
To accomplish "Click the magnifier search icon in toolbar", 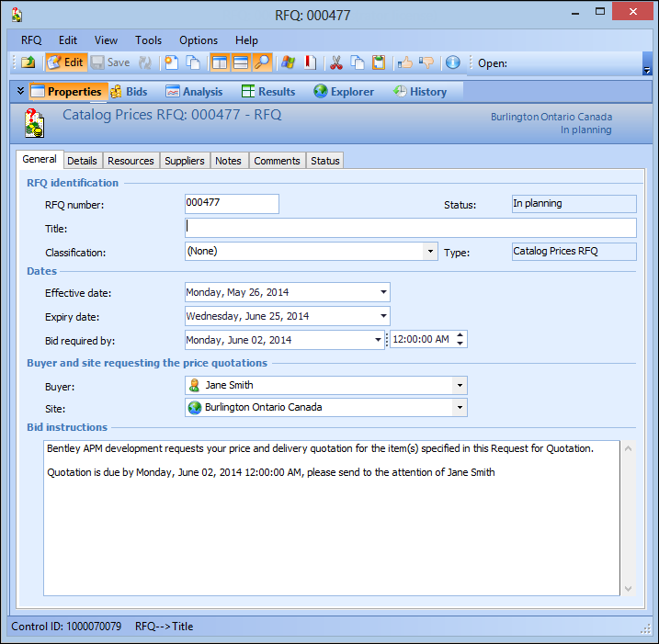I will coord(263,62).
